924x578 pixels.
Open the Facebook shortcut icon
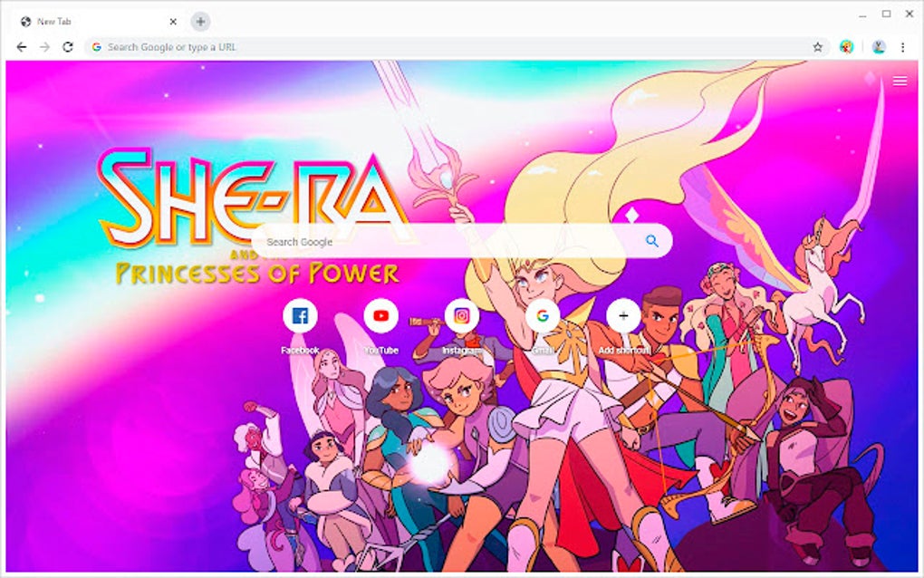(x=301, y=315)
